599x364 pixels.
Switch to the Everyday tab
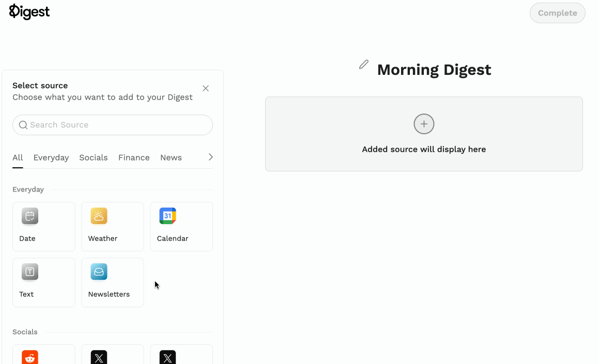coord(51,157)
